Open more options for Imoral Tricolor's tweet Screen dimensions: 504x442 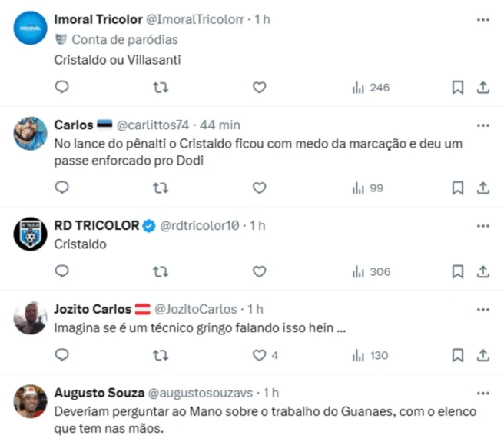pos(482,19)
